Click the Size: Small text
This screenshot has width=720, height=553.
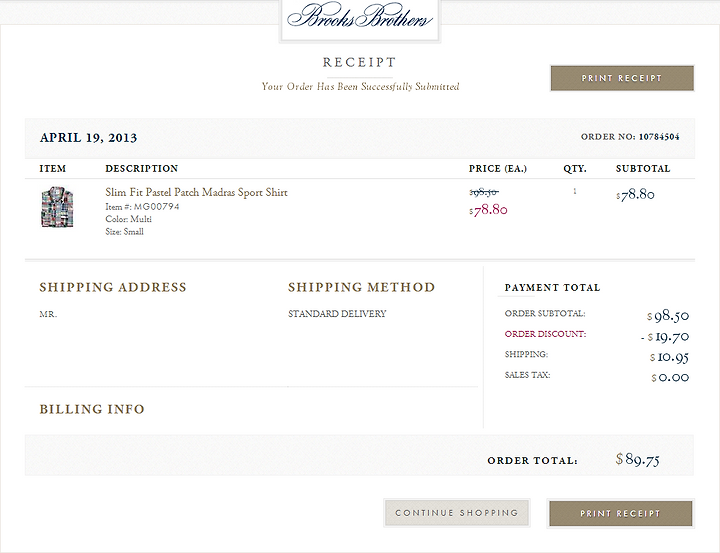(x=124, y=231)
